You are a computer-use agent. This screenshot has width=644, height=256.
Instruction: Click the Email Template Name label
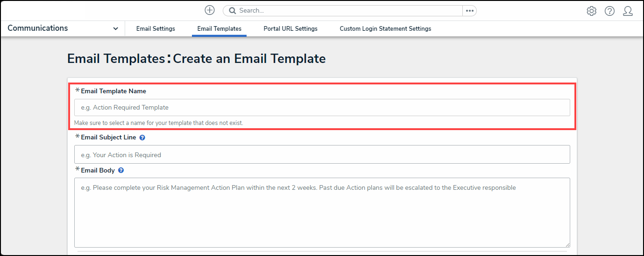point(113,91)
